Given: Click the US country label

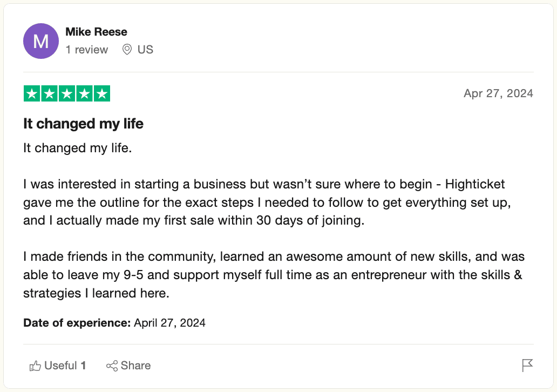Looking at the screenshot, I should (x=145, y=50).
